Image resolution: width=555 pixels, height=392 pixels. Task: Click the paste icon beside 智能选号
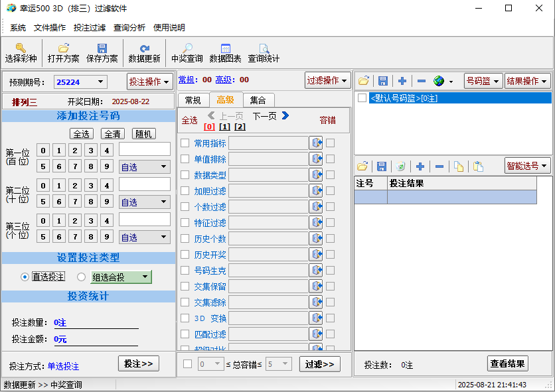pyautogui.click(x=478, y=166)
